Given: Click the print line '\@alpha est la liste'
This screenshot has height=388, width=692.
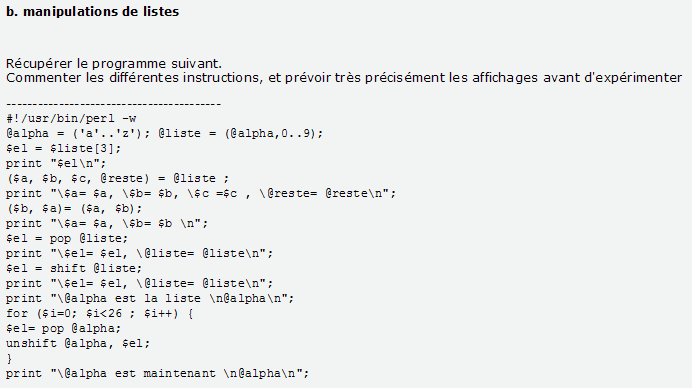Looking at the screenshot, I should [x=150, y=298].
